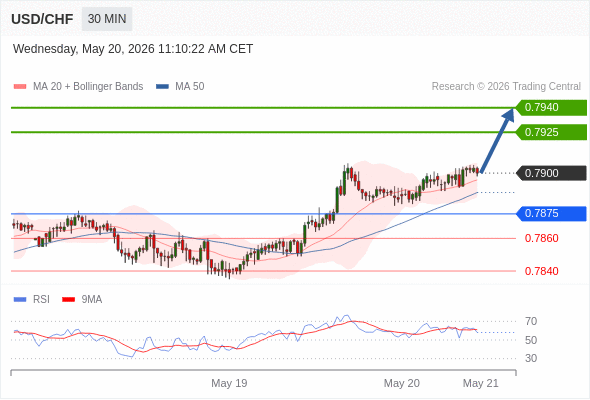The height and width of the screenshot is (400, 590).
Task: Click the black 0.7900 current price tag
Action: click(551, 173)
